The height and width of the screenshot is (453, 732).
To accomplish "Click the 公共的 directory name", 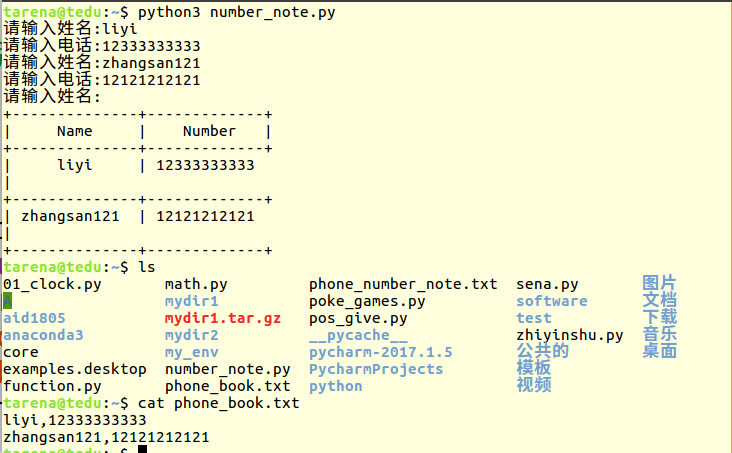I will pyautogui.click(x=542, y=351).
